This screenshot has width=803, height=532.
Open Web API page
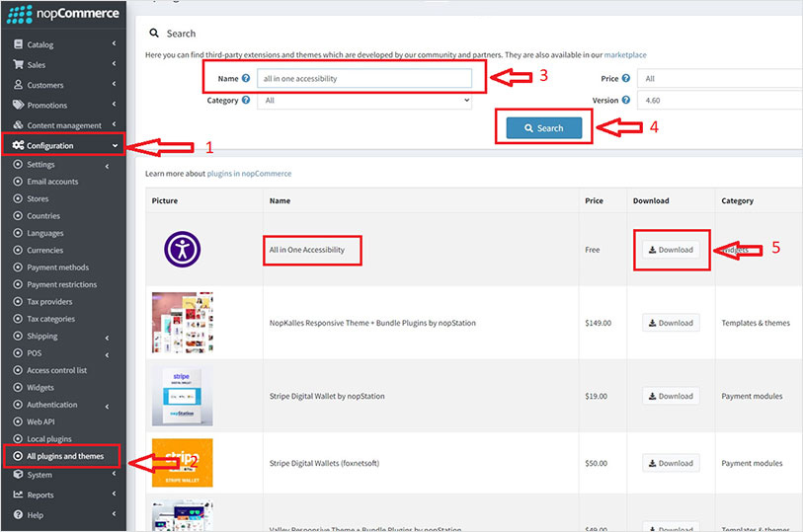pyautogui.click(x=40, y=422)
